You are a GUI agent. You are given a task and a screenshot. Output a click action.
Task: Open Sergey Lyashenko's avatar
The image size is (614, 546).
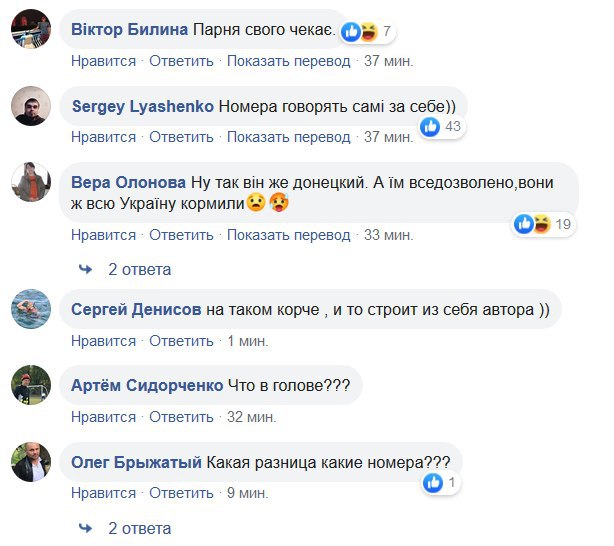[x=32, y=105]
